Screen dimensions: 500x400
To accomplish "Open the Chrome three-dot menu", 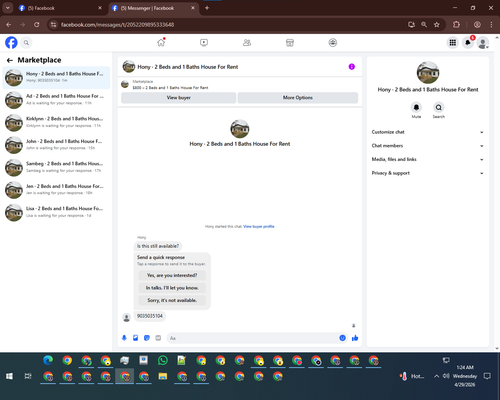I will coord(491,24).
